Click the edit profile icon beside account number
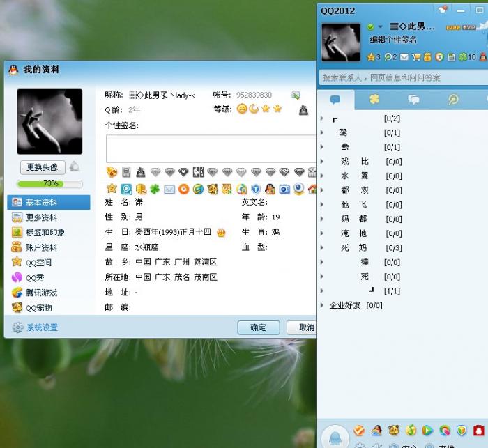 [296, 95]
